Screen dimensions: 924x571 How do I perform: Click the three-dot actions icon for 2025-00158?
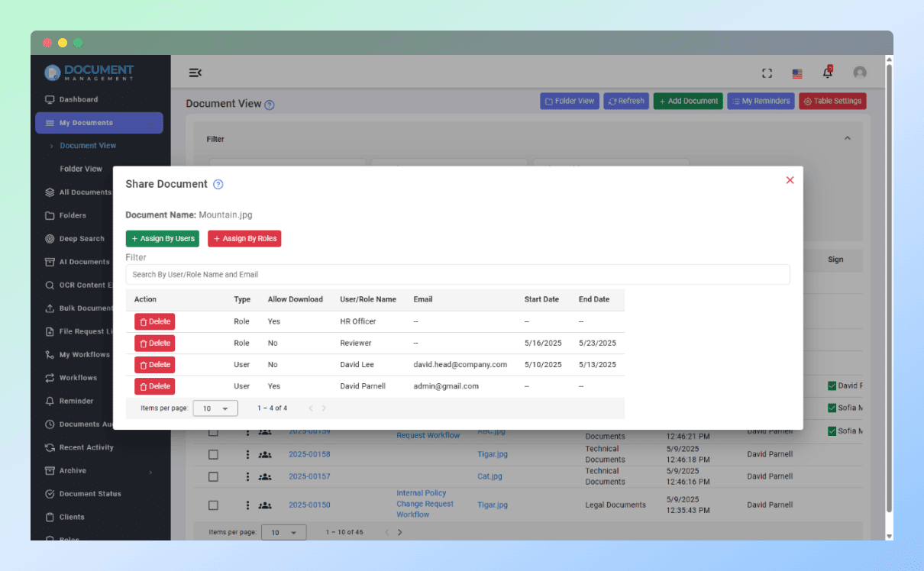[247, 453]
